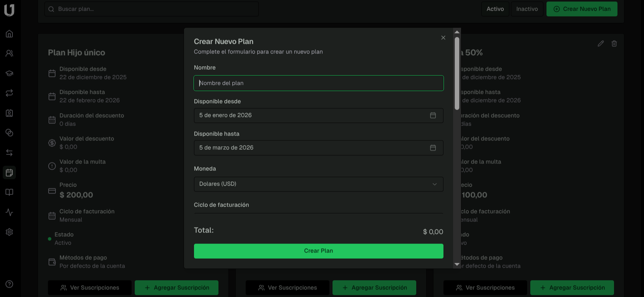Viewport: 644px width, 297px height.
Task: Open the graduation cap sidebar icon
Action: click(9, 73)
